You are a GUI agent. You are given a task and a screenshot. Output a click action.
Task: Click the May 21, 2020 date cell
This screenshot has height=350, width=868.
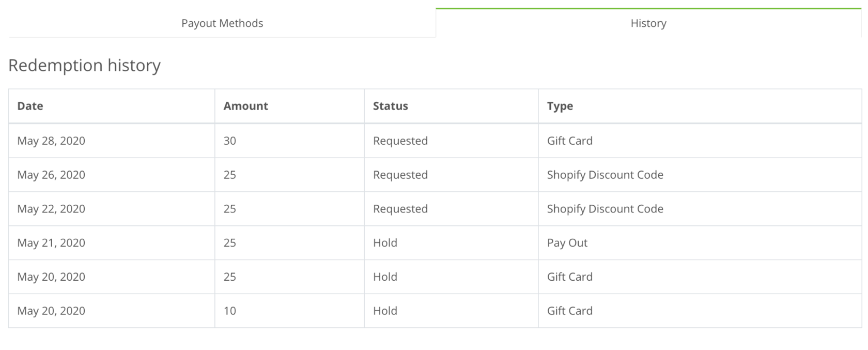click(51, 243)
